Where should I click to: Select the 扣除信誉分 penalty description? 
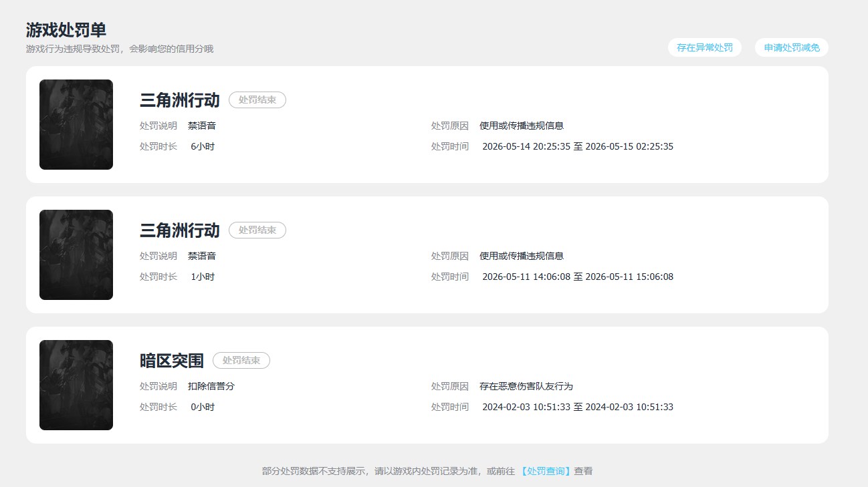(211, 386)
